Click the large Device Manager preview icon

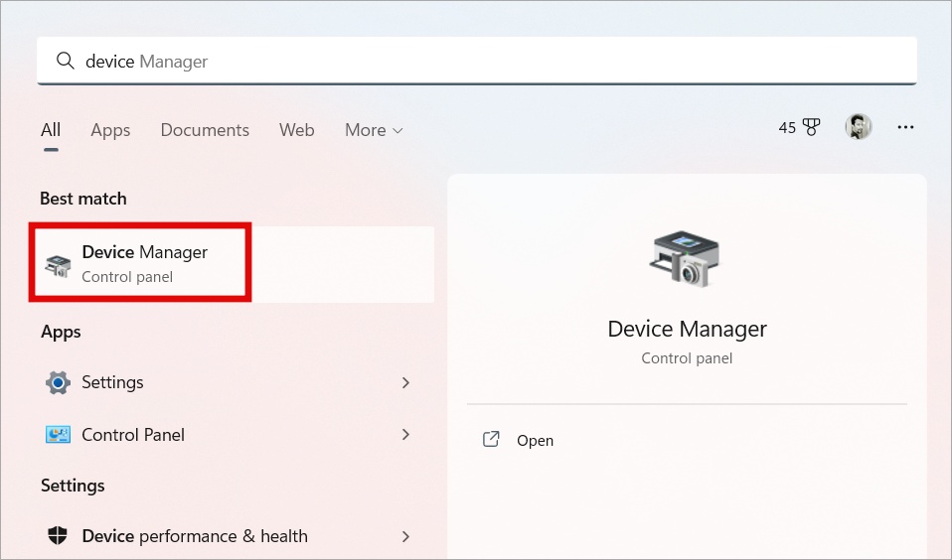click(686, 259)
